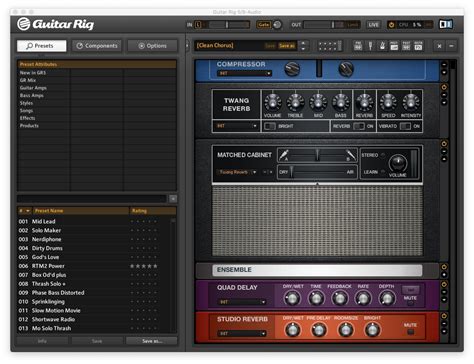Switch to the Components tab

point(97,46)
